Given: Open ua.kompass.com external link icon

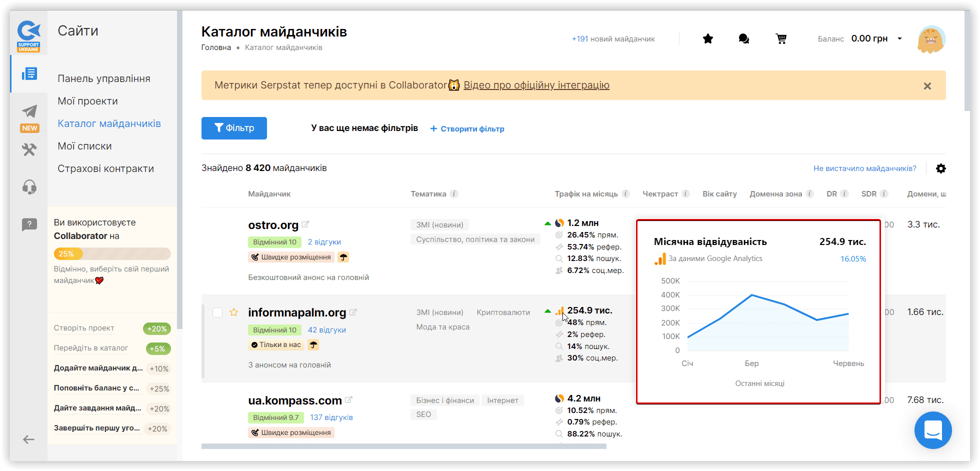Looking at the screenshot, I should [x=349, y=399].
